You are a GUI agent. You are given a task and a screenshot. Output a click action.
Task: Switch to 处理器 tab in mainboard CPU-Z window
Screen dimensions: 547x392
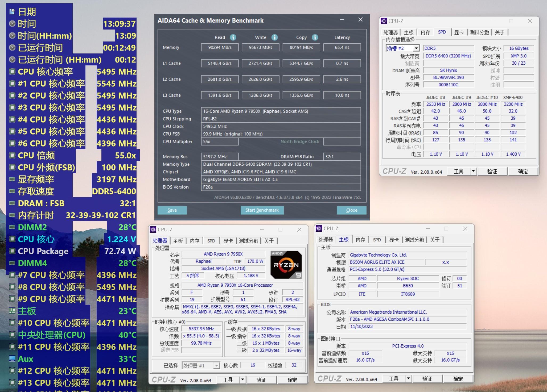[x=326, y=240]
